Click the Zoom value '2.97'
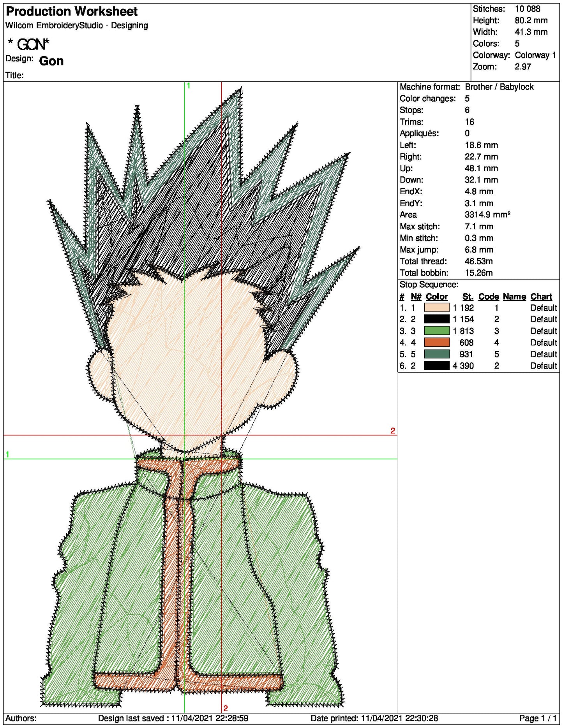Image resolution: width=563 pixels, height=728 pixels. [523, 67]
